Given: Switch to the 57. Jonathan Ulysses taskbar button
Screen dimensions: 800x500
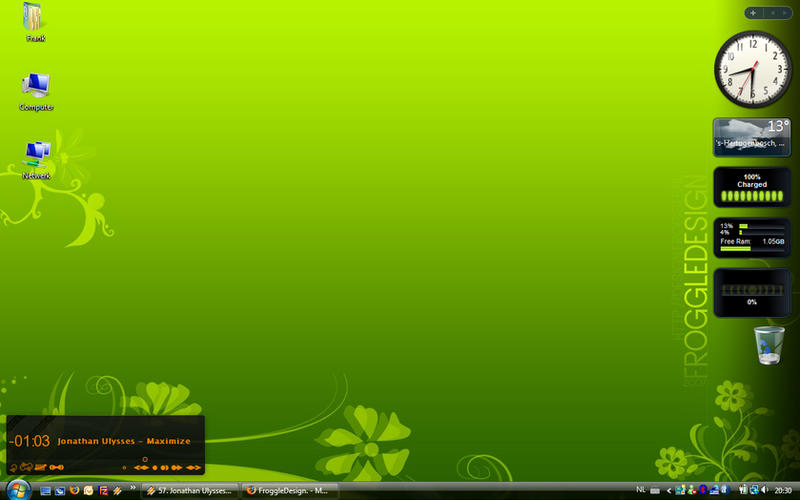Looking at the screenshot, I should (x=190, y=491).
